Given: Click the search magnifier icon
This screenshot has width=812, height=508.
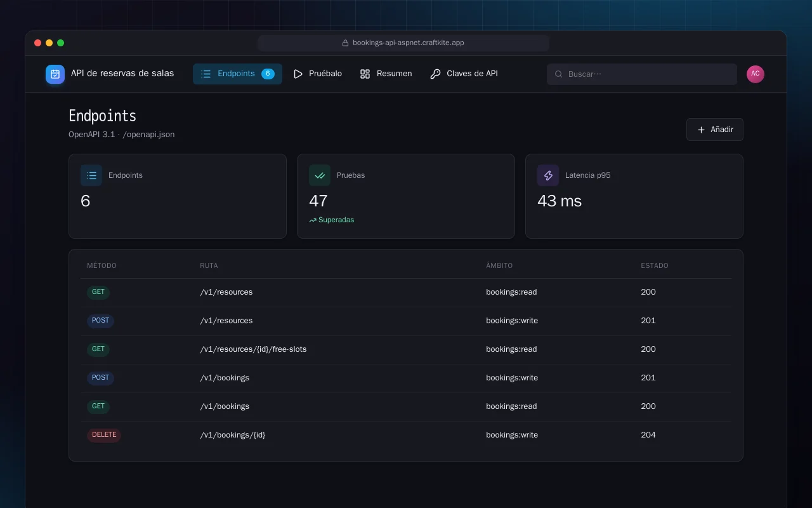Looking at the screenshot, I should click(x=559, y=74).
